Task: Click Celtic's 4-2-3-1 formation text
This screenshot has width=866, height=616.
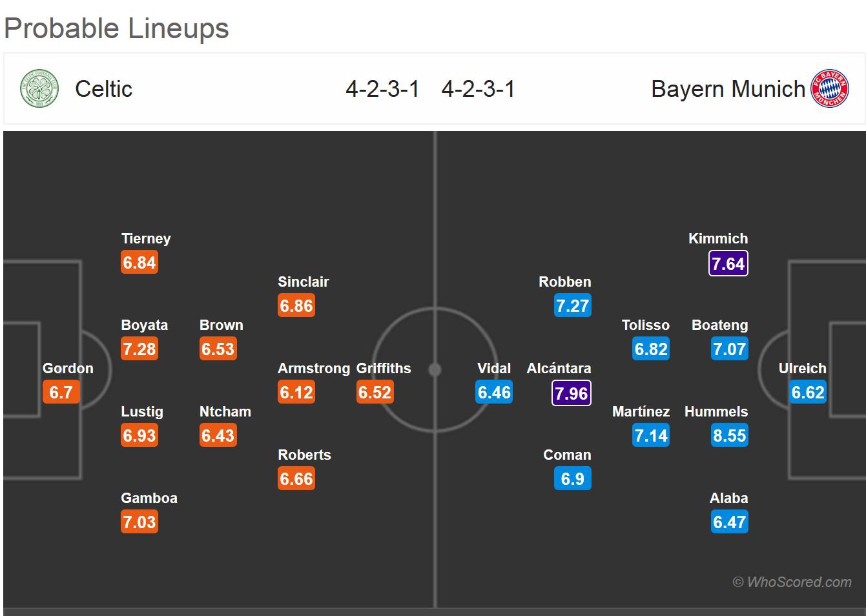Action: point(382,89)
